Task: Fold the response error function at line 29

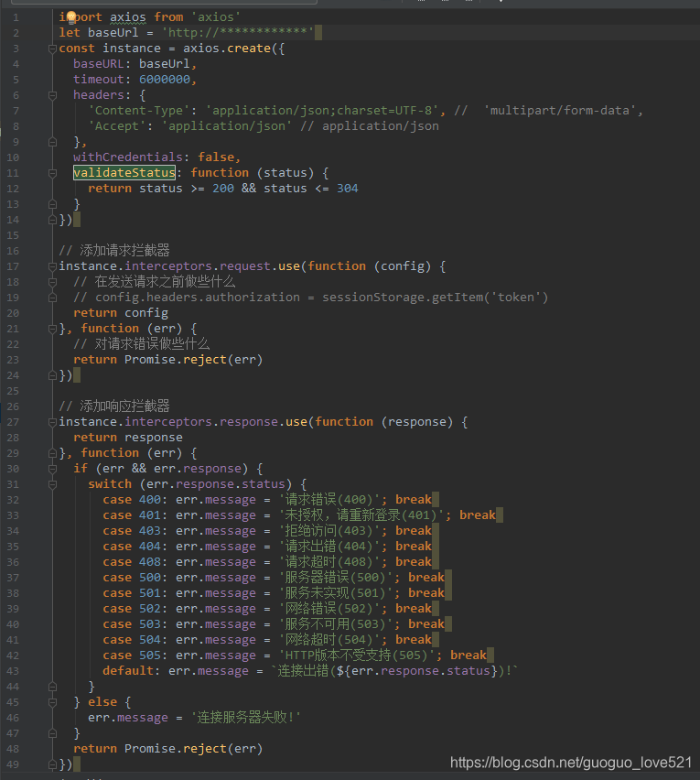Action: [x=52, y=453]
